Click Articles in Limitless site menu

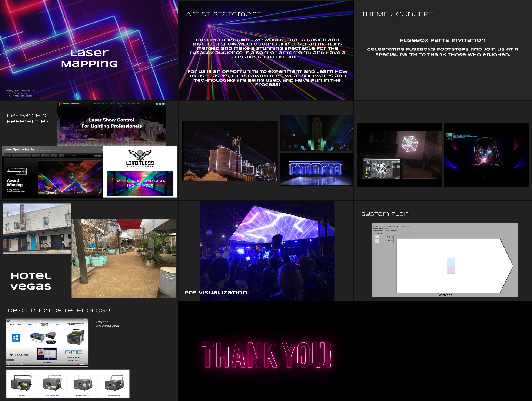[147, 168]
